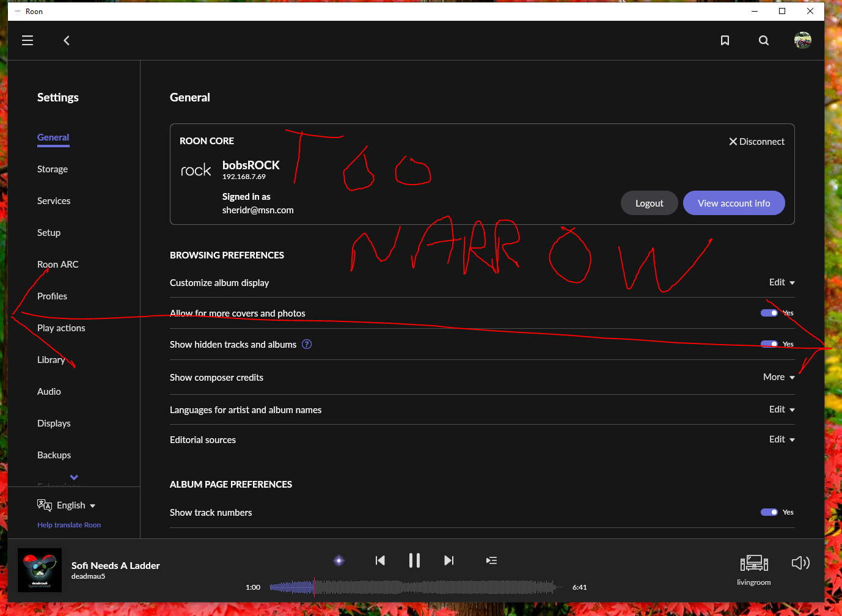This screenshot has width=842, height=616.
Task: Pause the current track
Action: pyautogui.click(x=414, y=560)
